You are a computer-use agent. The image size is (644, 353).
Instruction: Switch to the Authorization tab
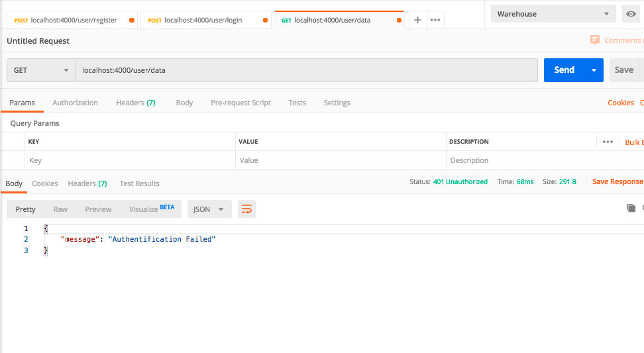pyautogui.click(x=75, y=103)
